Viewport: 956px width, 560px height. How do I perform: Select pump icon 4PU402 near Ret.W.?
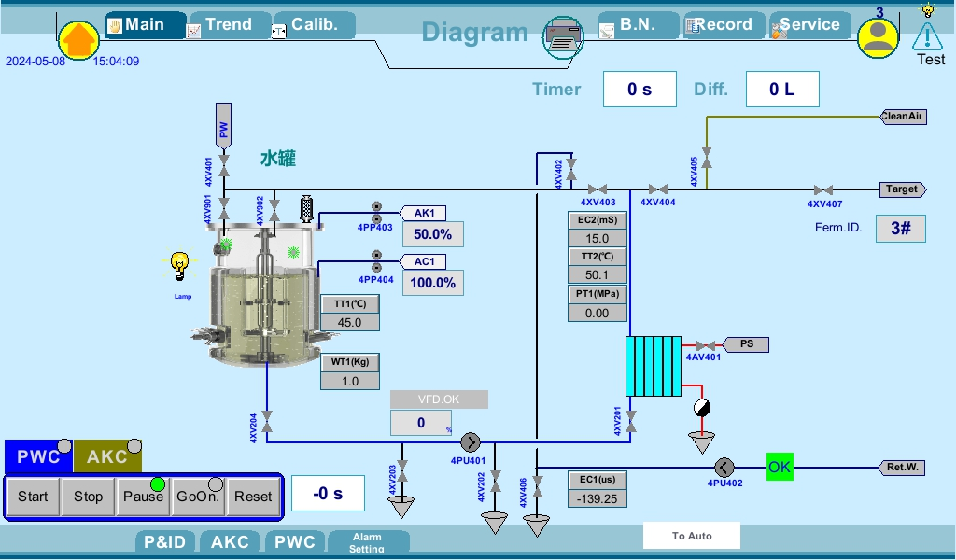(x=724, y=467)
